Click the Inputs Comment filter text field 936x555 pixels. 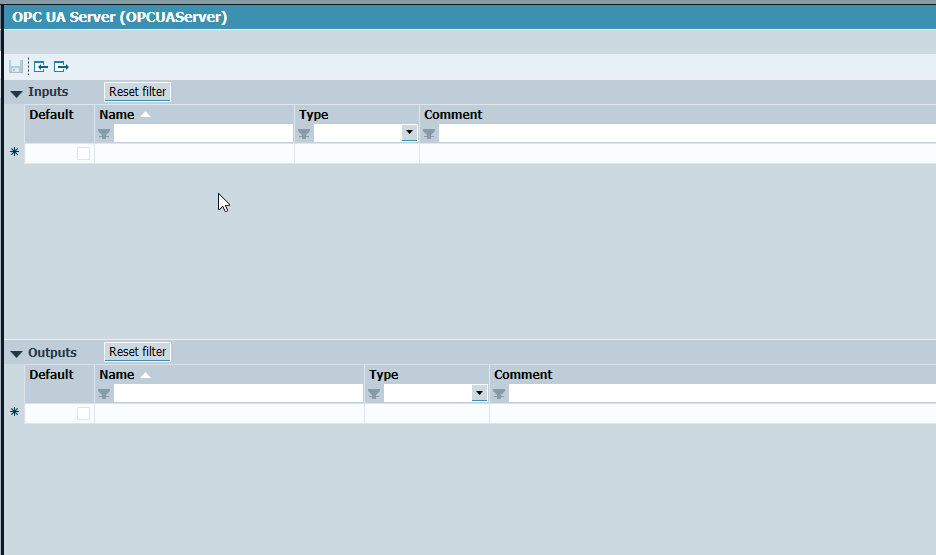687,134
